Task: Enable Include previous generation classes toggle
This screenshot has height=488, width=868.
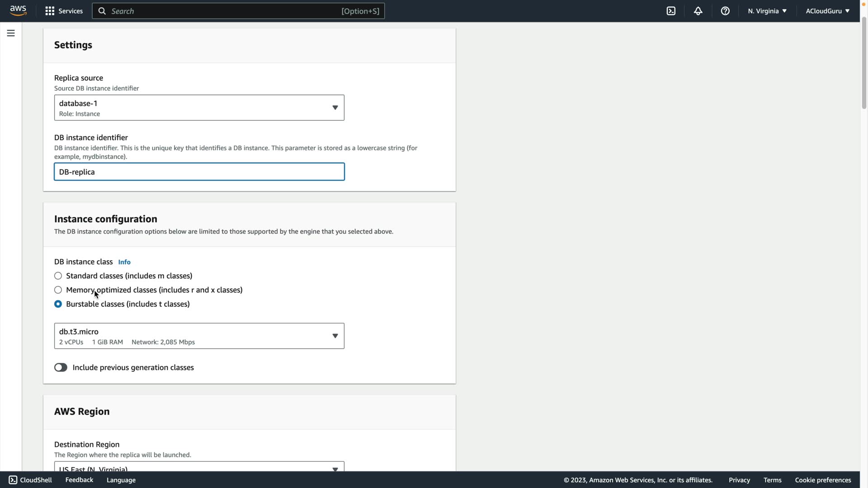Action: point(61,367)
